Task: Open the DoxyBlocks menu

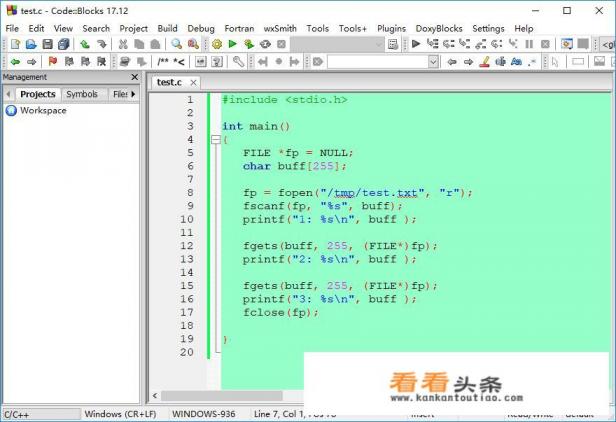Action: click(439, 28)
